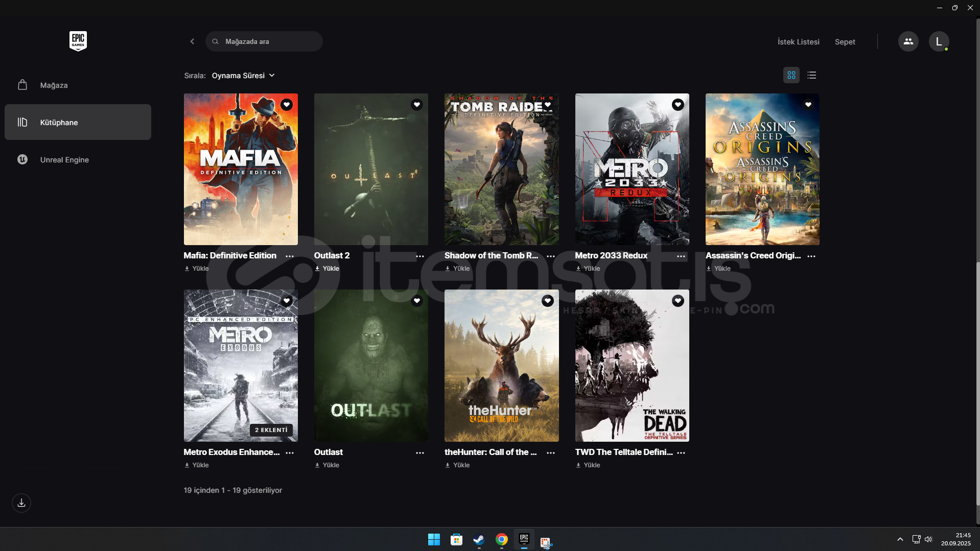Open Unreal Engine sidebar item

coord(64,160)
